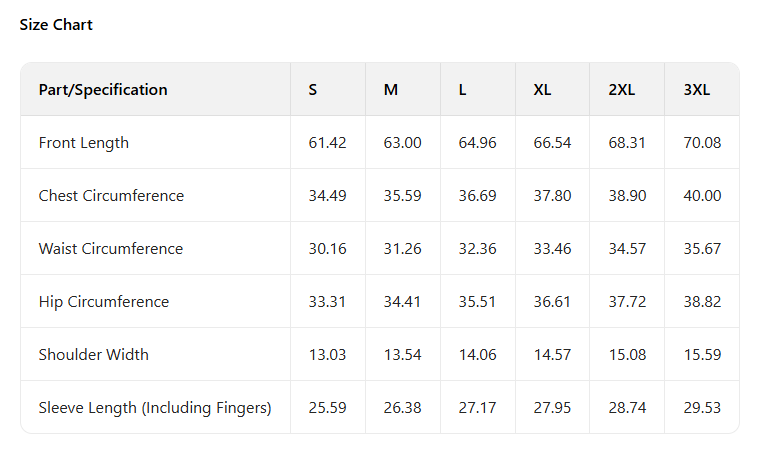Screen dimensions: 761x451
Task: Select the Shoulder Width row label
Action: (96, 355)
